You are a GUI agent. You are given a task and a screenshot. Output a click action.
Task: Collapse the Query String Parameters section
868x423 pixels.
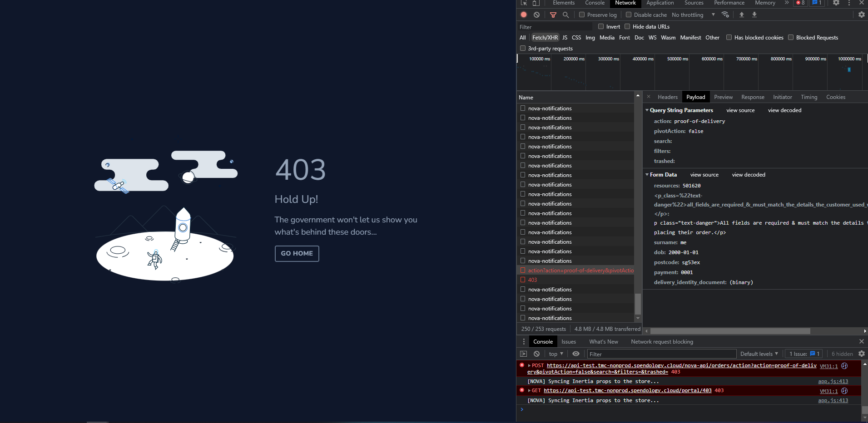click(x=647, y=110)
